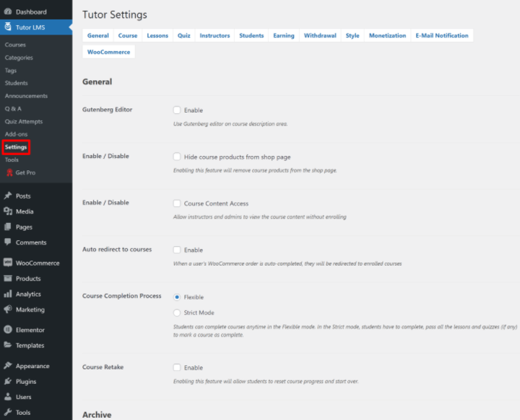520x420 pixels.
Task: Click the Marketing megaphone icon
Action: (7, 310)
